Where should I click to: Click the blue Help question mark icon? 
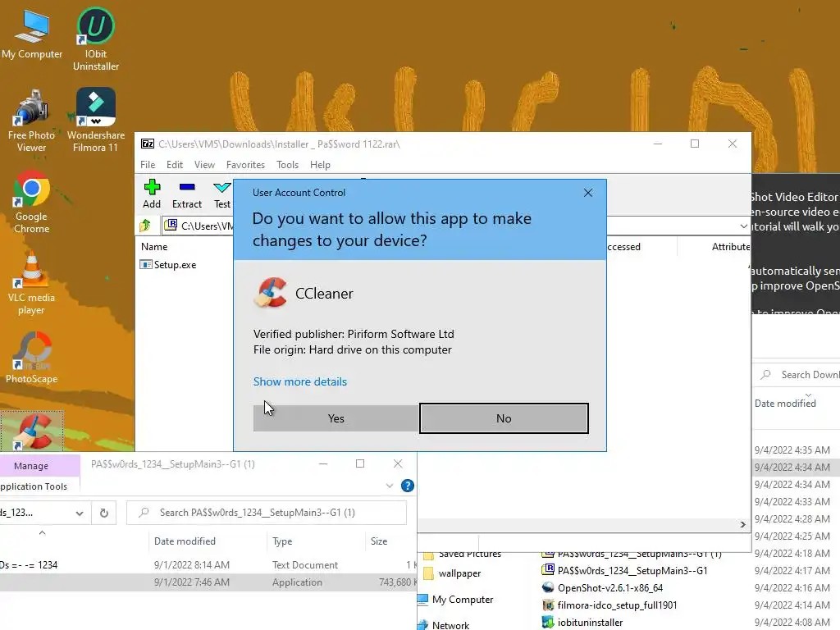click(x=407, y=486)
